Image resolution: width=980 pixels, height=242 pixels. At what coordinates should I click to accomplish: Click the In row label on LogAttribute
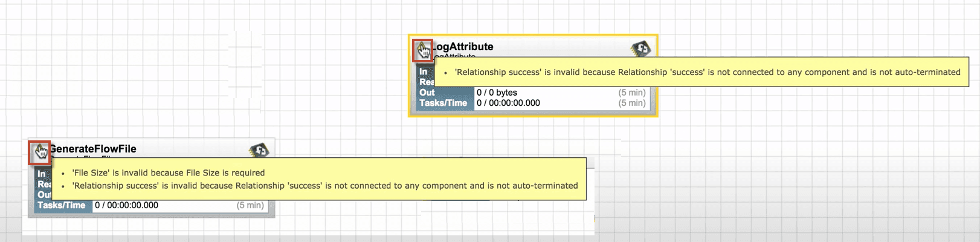424,71
